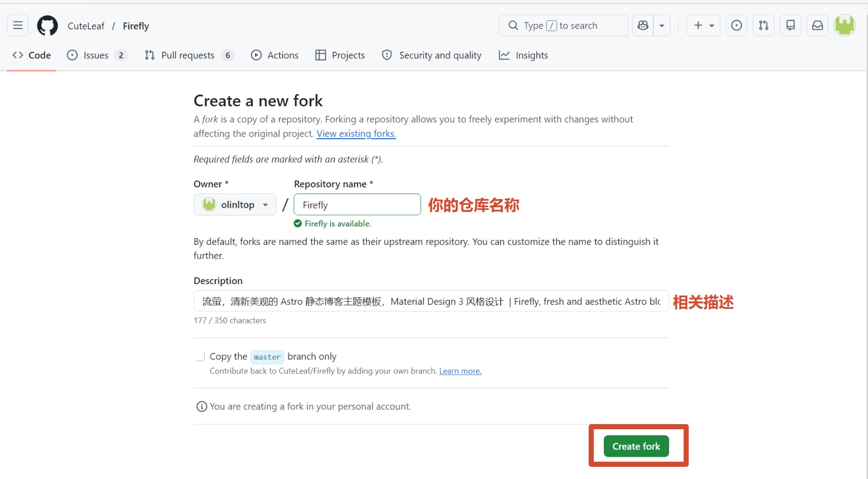This screenshot has height=479, width=868.
Task: Open the Learn more link
Action: pos(460,371)
